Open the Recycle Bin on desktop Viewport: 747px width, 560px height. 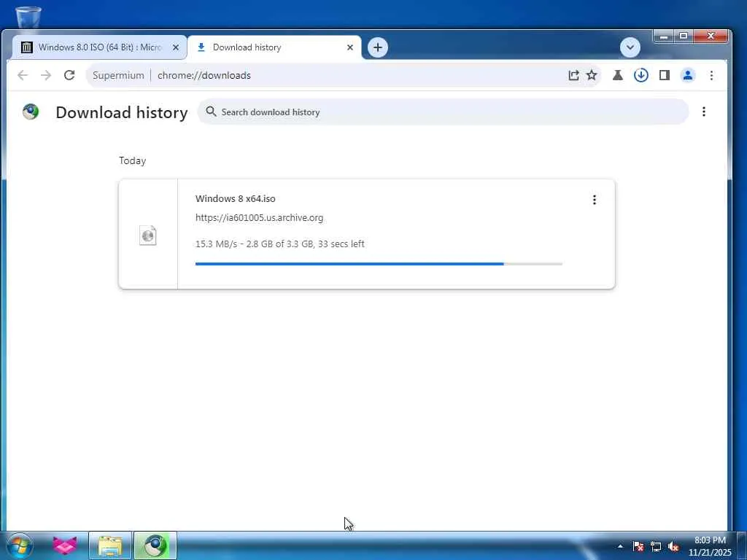pyautogui.click(x=28, y=18)
